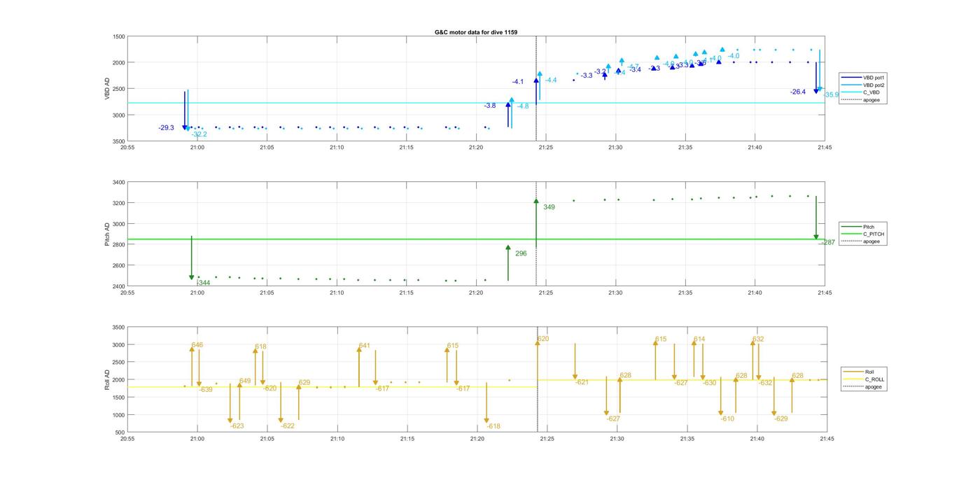Click the VBD value label '-29.3'
The image size is (980, 485).
166,128
